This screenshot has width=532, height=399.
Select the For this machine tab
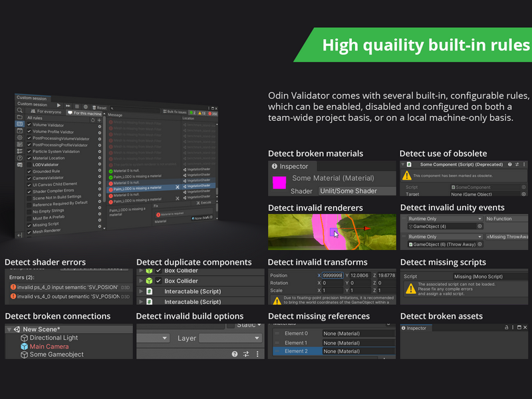84,113
